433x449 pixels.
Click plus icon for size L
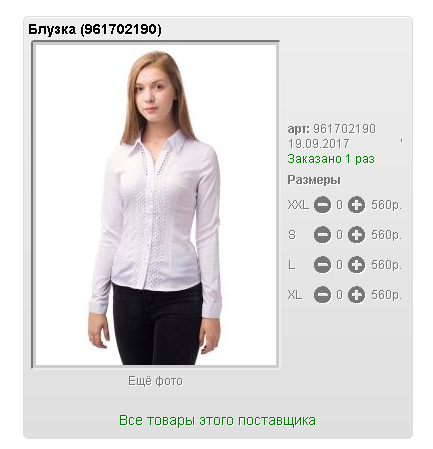pos(356,265)
